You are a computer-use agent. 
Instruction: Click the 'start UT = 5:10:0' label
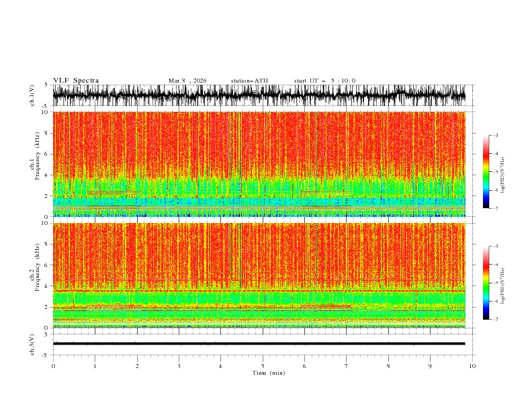[324, 81]
